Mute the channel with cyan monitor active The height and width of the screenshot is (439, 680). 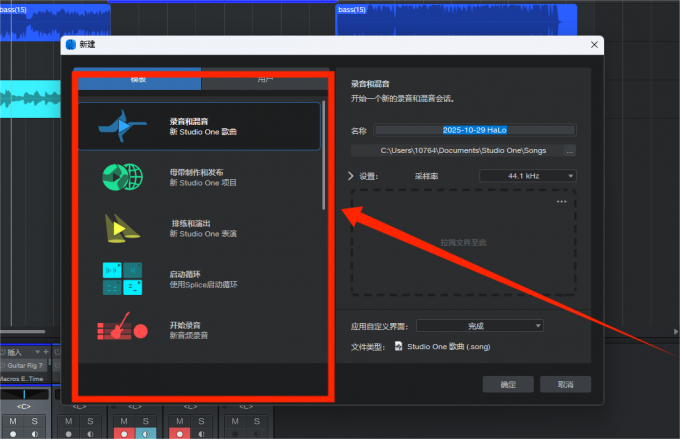pyautogui.click(x=124, y=421)
